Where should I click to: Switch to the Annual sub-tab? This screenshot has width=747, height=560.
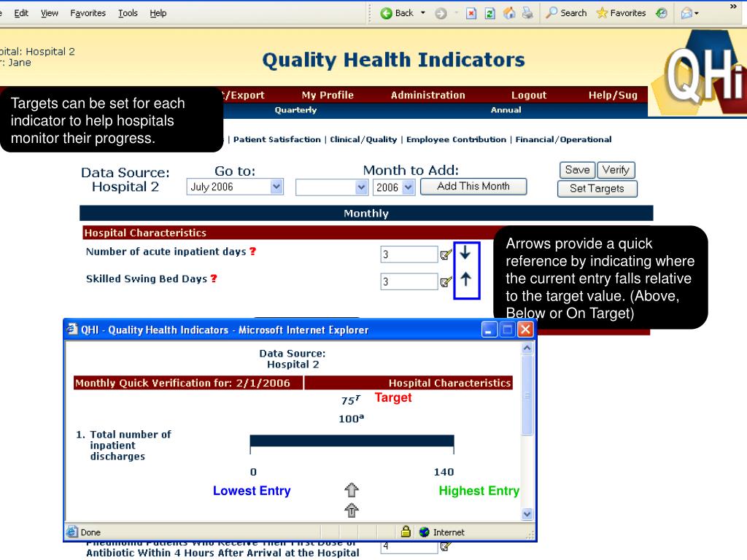click(506, 110)
